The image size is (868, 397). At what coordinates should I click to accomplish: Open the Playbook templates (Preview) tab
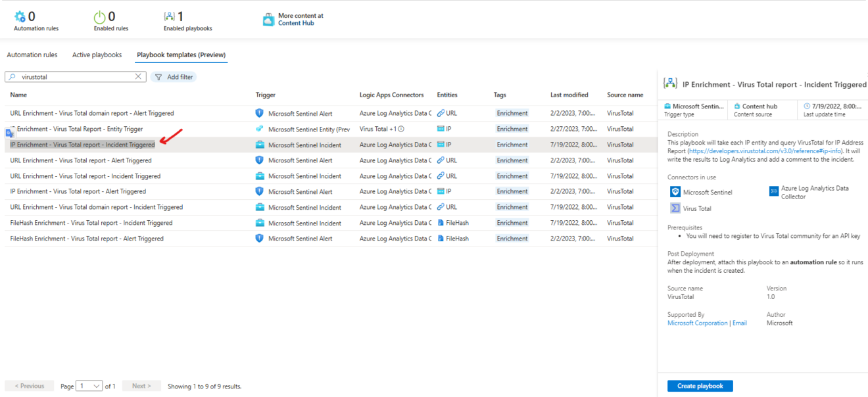pos(181,55)
